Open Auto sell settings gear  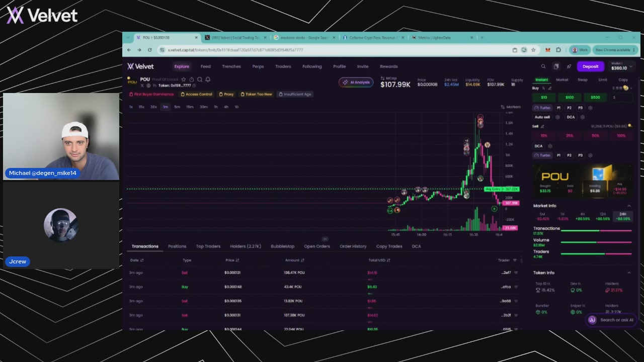[x=557, y=117]
